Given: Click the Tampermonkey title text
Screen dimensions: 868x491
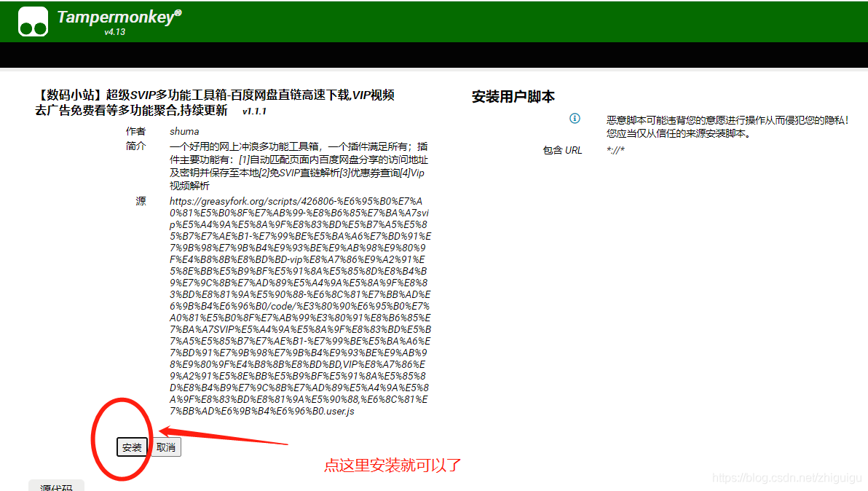Looking at the screenshot, I should (x=119, y=17).
